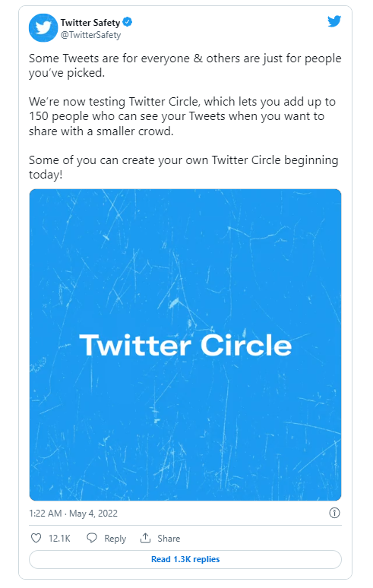Click the white Twitter Circle title in the image
373x588 pixels.
click(185, 345)
